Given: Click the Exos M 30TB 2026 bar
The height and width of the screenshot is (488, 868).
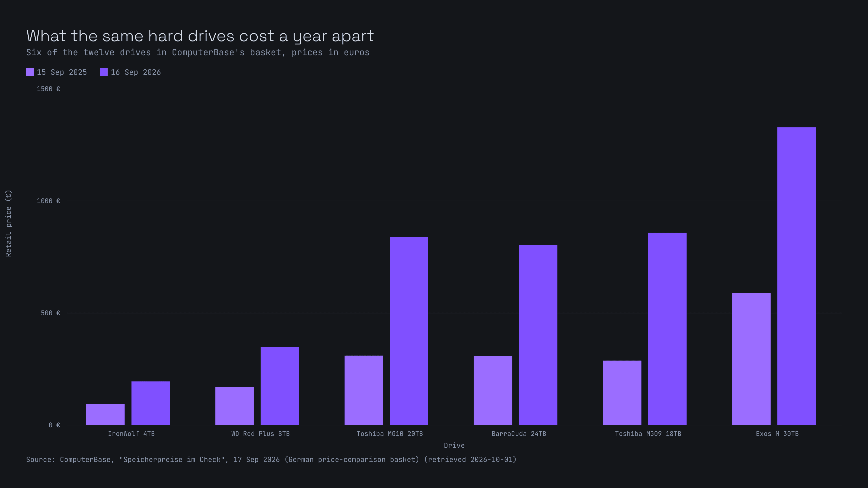Looking at the screenshot, I should [x=797, y=276].
